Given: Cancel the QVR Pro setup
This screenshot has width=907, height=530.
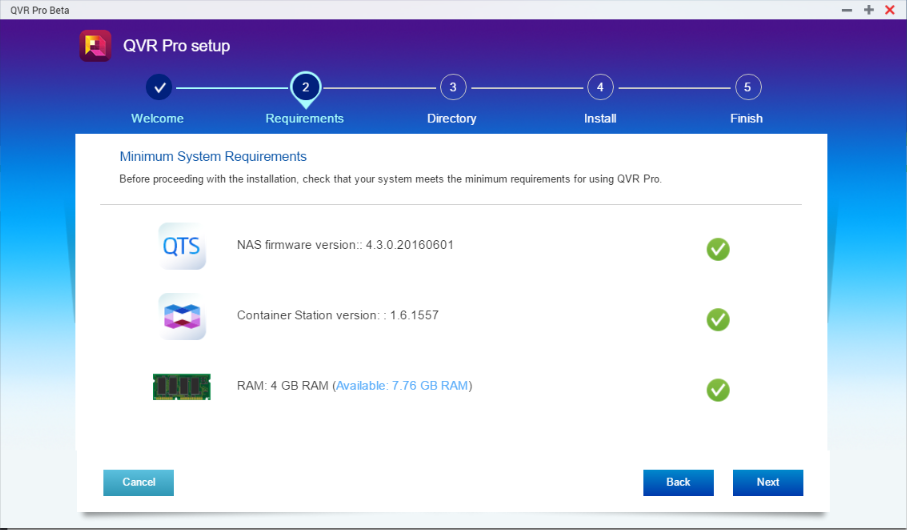Looking at the screenshot, I should (x=138, y=483).
